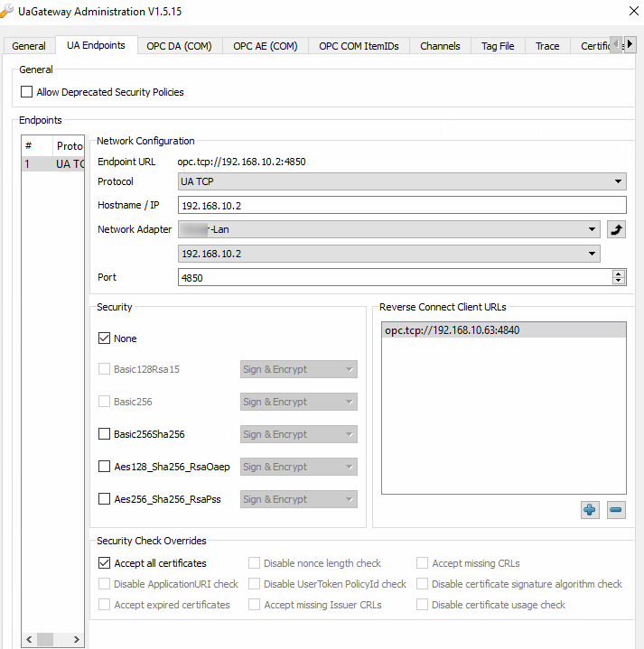Open Basic128Rsa15 Sign & Encrypt dropdown
The height and width of the screenshot is (649, 644).
tap(299, 369)
